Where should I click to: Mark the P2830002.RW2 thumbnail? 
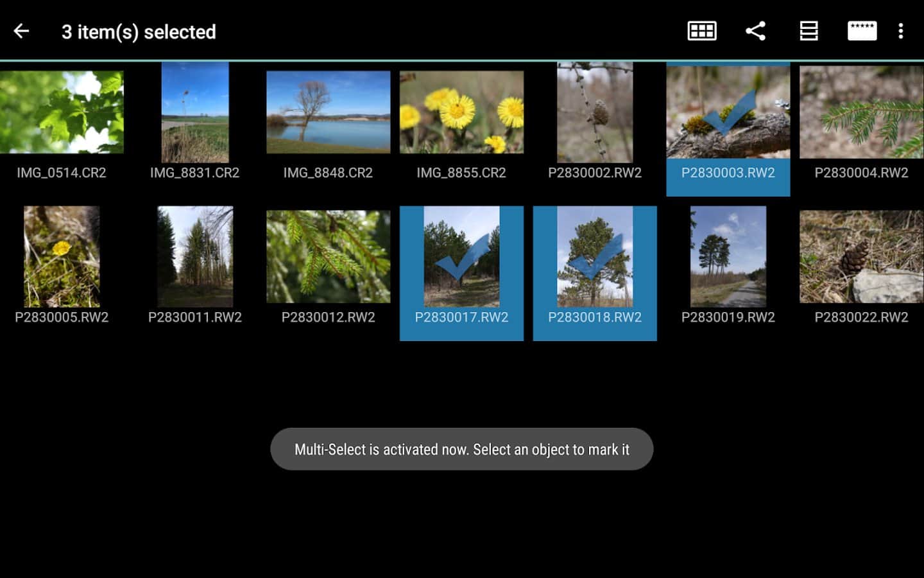[x=595, y=112]
